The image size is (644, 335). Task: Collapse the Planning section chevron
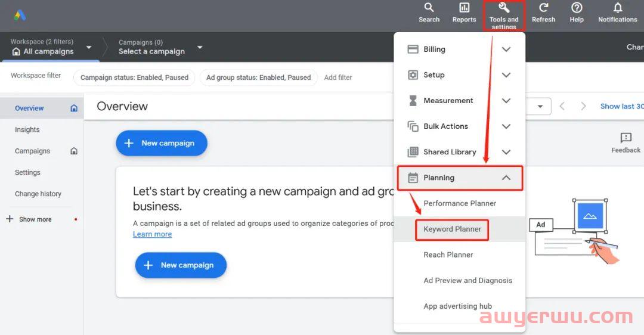(506, 178)
